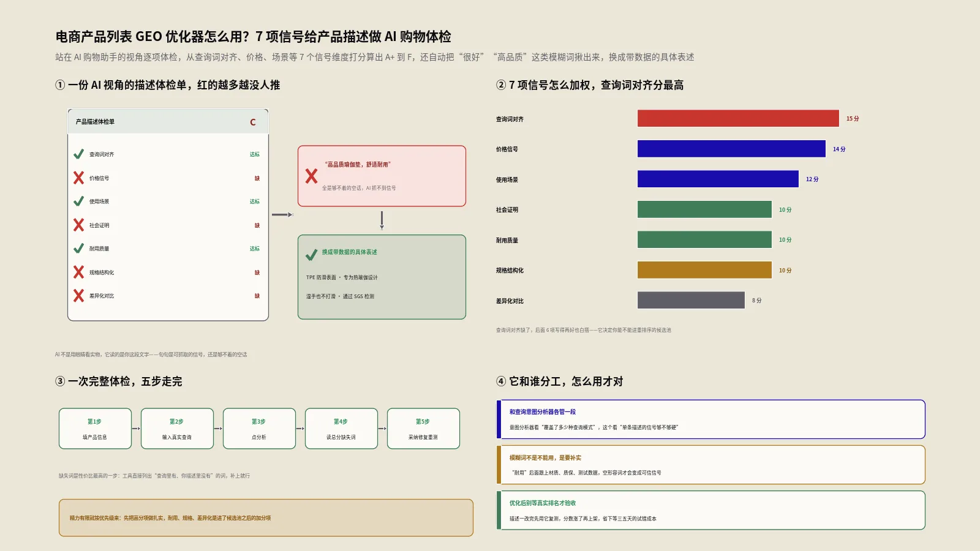Click the green checkmark beside 耐用质量
Image resolution: width=980 pixels, height=551 pixels.
78,249
